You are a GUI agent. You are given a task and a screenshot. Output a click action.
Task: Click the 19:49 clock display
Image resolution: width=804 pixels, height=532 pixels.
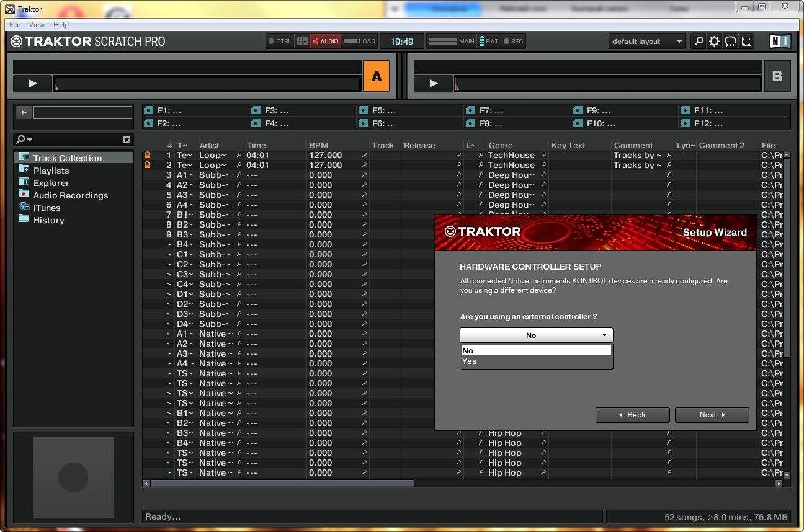coord(402,42)
